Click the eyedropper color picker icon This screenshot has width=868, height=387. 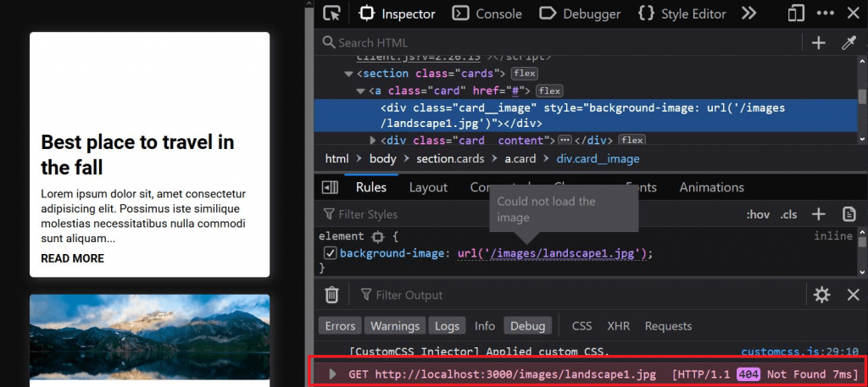pos(849,43)
